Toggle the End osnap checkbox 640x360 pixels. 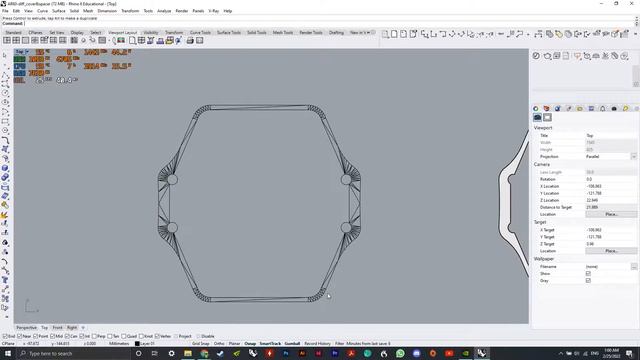tap(5, 336)
